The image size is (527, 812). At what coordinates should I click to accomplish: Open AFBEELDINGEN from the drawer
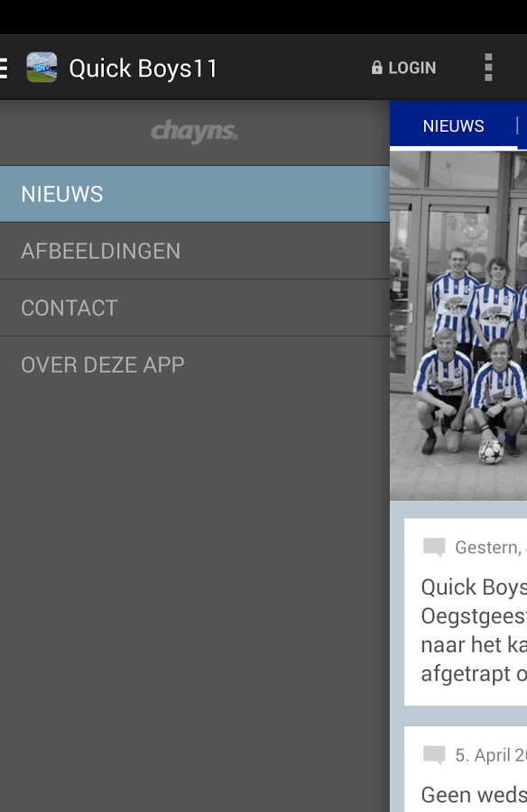click(x=195, y=251)
